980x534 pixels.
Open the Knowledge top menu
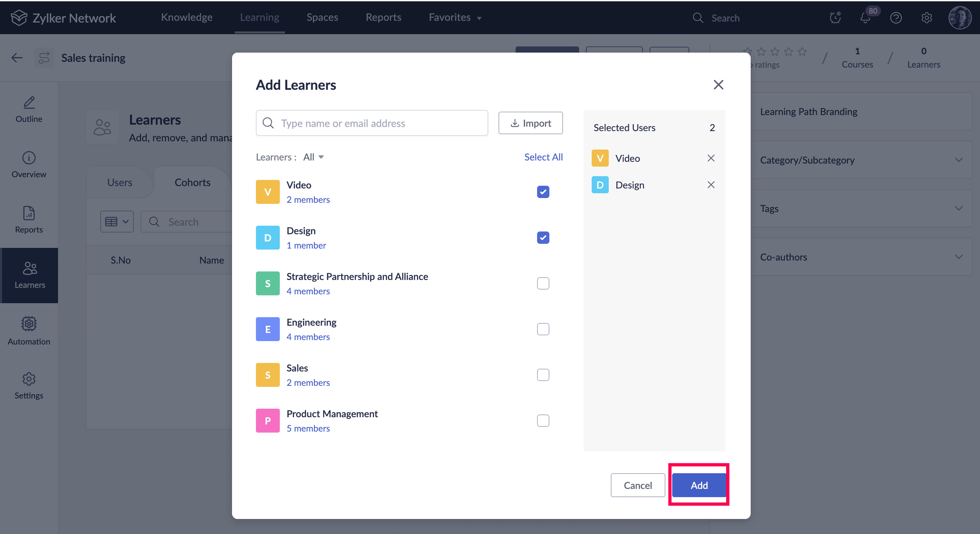click(x=186, y=17)
